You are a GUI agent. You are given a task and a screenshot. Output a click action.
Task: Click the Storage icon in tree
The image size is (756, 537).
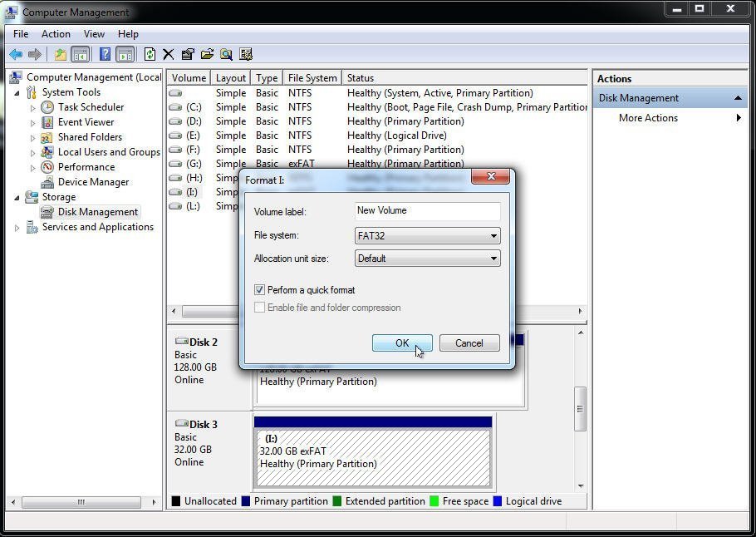tap(32, 197)
